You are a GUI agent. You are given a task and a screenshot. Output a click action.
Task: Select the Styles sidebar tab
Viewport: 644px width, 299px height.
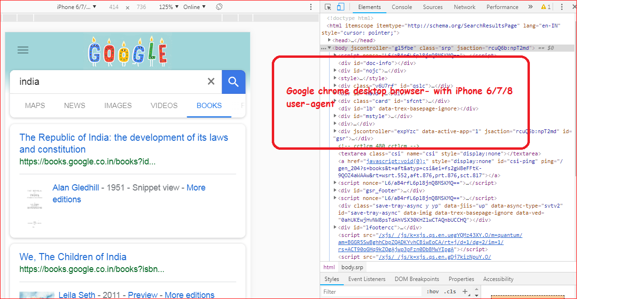pos(332,279)
